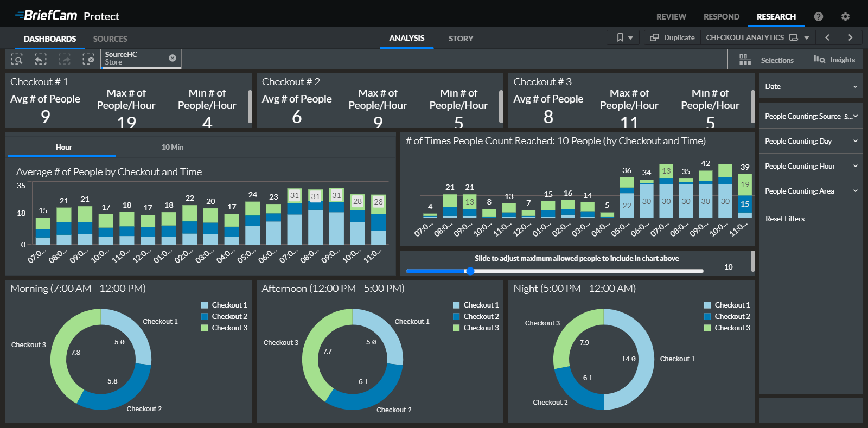Toggle Checkout 3 in the Morning legend
868x428 pixels.
click(x=224, y=328)
